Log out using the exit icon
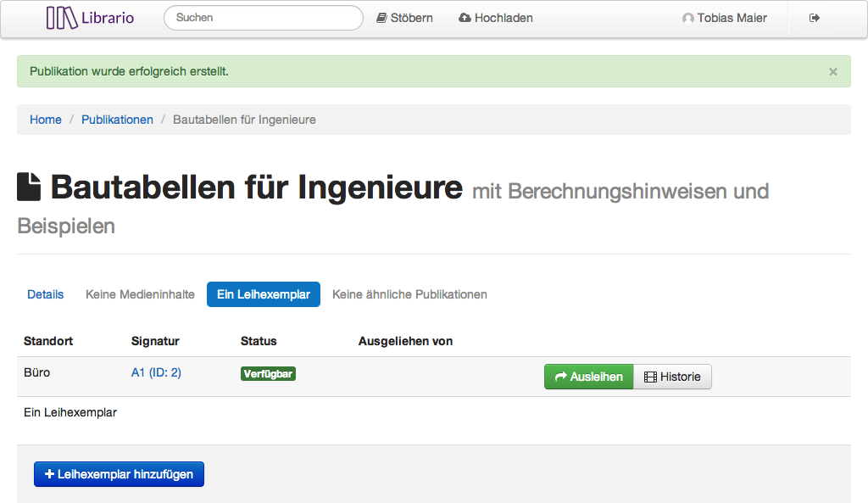 click(814, 17)
